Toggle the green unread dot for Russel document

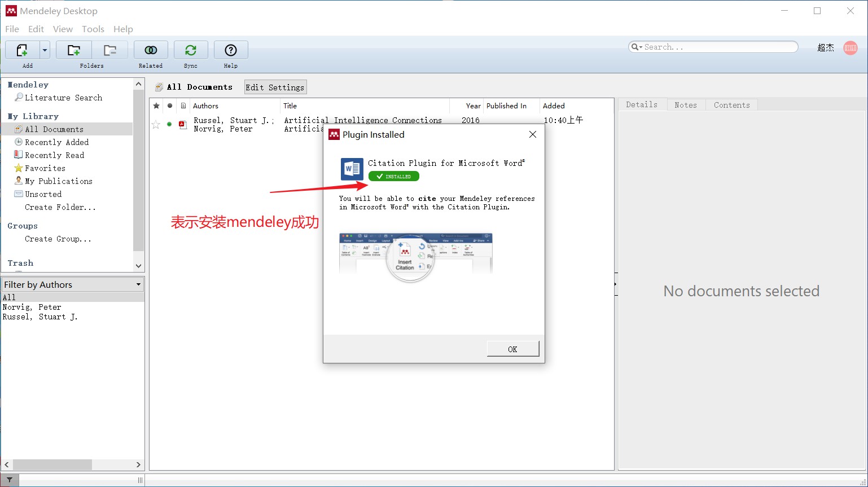[x=169, y=124]
